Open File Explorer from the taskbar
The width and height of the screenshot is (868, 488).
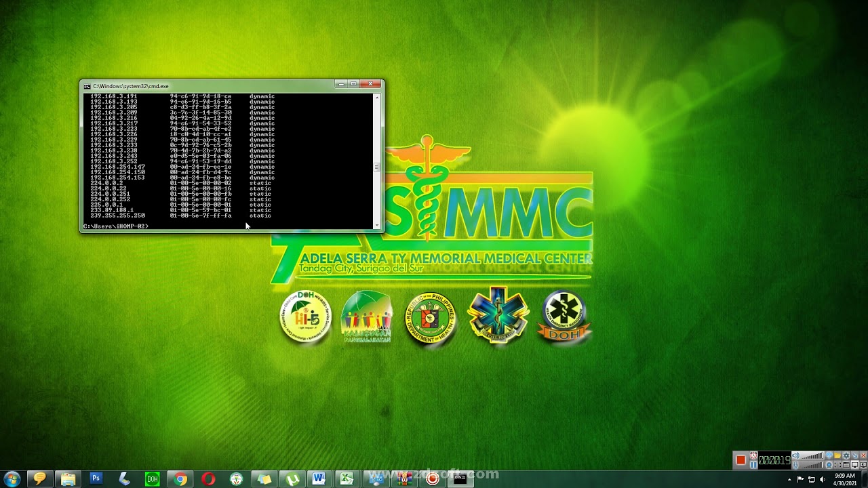pyautogui.click(x=68, y=479)
